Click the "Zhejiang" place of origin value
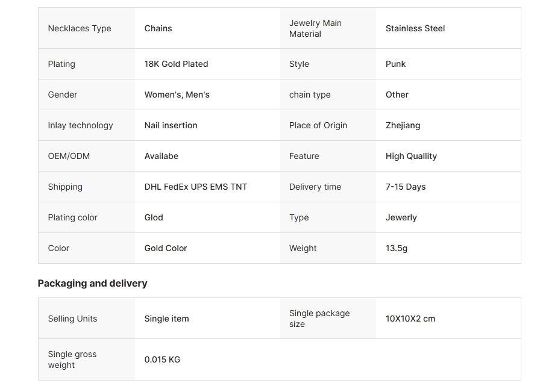 [403, 125]
